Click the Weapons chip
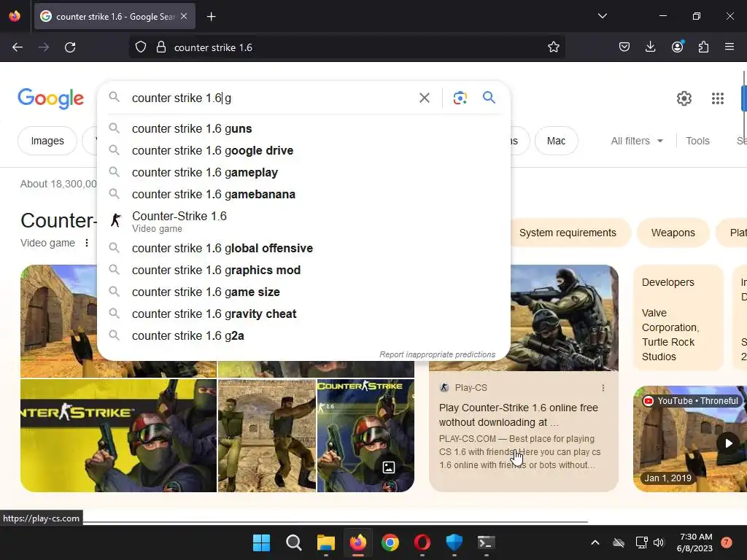Viewport: 747px width, 560px height. pos(673,233)
